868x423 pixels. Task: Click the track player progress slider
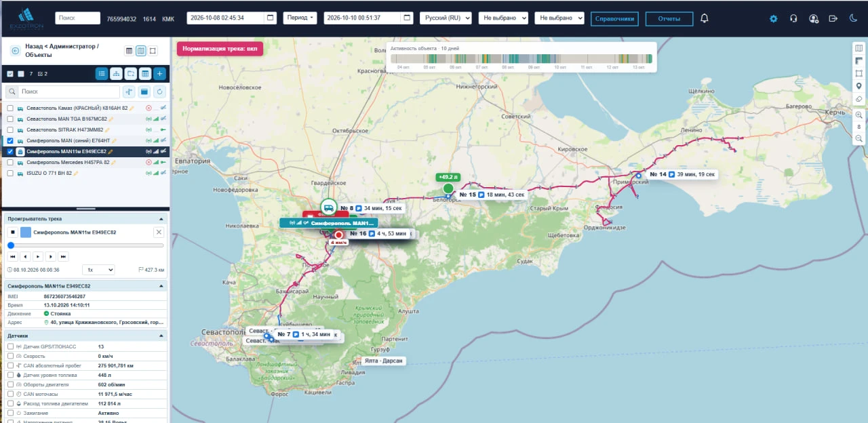click(85, 245)
